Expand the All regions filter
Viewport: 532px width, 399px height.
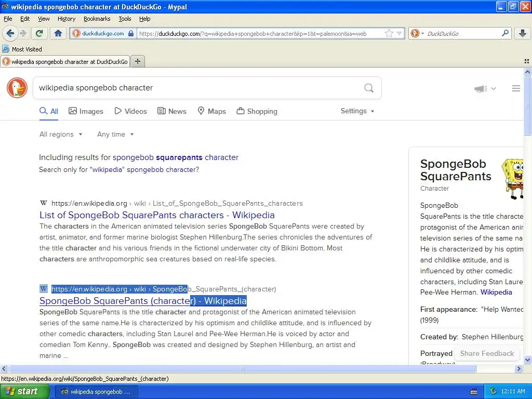click(x=61, y=135)
